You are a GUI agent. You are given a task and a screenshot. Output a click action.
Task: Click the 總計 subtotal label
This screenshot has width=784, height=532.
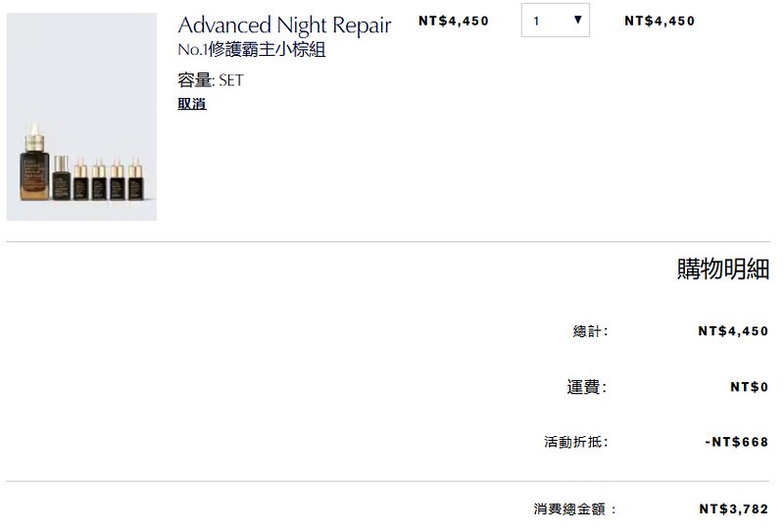[x=590, y=332]
